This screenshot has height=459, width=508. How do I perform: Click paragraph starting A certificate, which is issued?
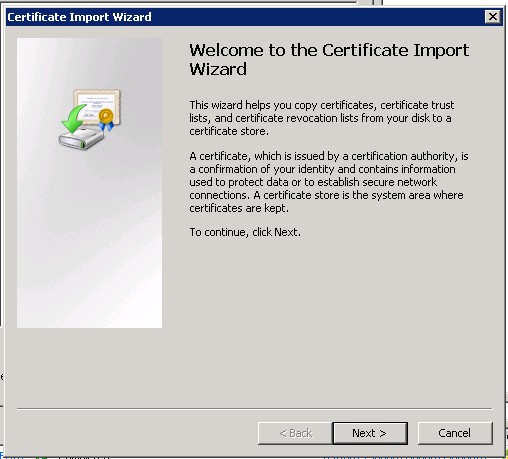(x=329, y=182)
